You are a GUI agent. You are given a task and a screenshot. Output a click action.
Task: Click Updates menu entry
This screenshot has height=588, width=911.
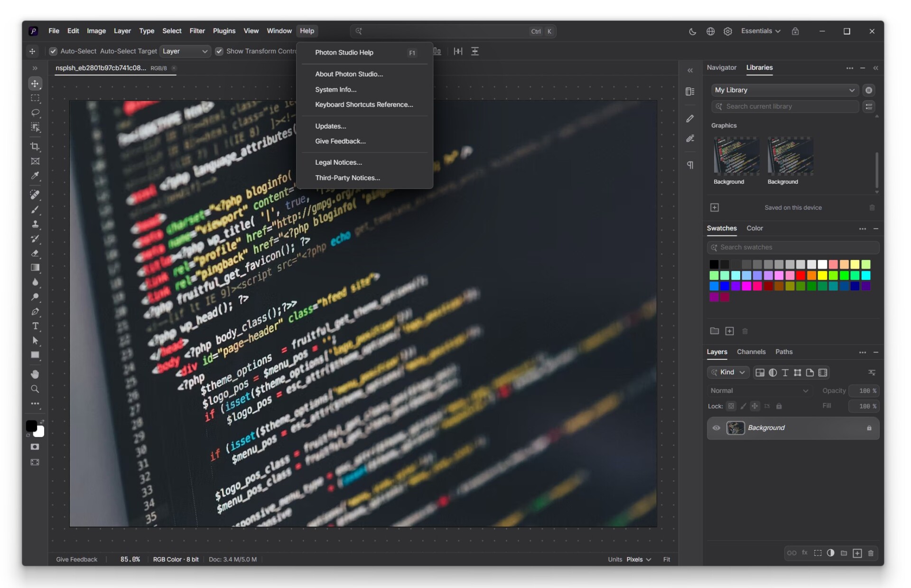(364, 126)
